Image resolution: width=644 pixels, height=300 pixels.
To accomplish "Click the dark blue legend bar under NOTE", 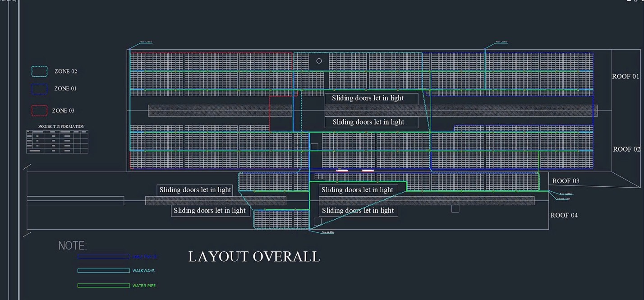I will [x=103, y=257].
